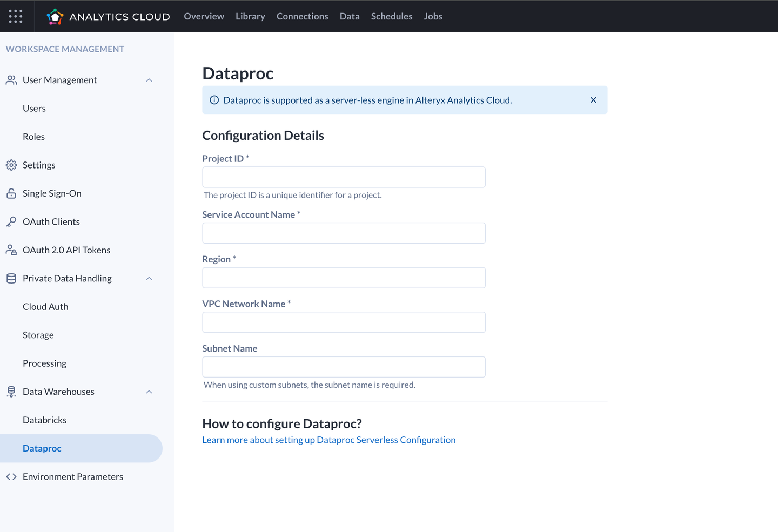The height and width of the screenshot is (532, 778).
Task: Select the User Management people icon
Action: [11, 79]
